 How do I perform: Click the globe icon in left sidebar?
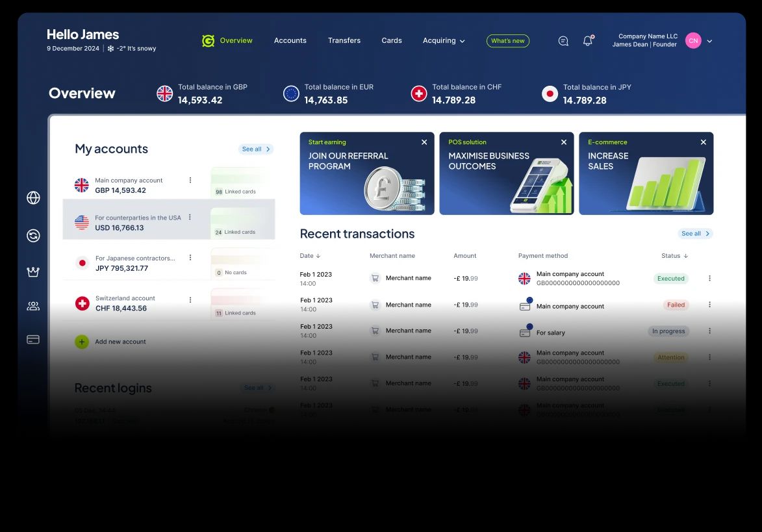pyautogui.click(x=33, y=198)
